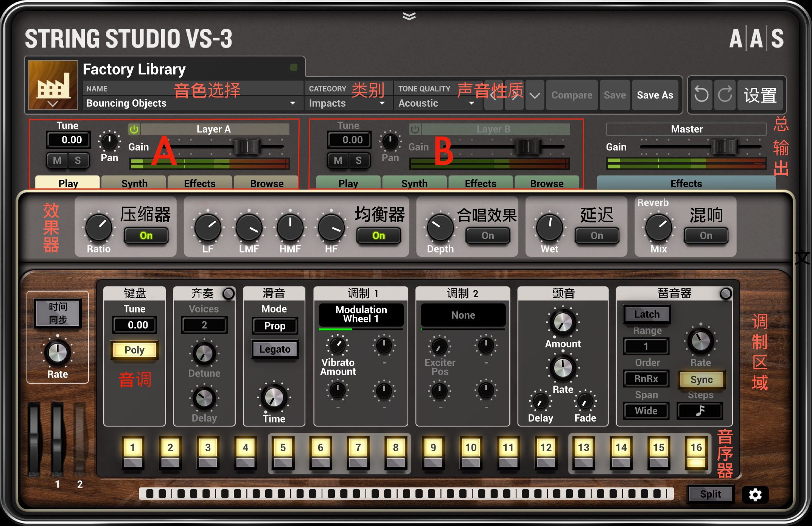Switch to Layer A Play tab

tap(68, 183)
